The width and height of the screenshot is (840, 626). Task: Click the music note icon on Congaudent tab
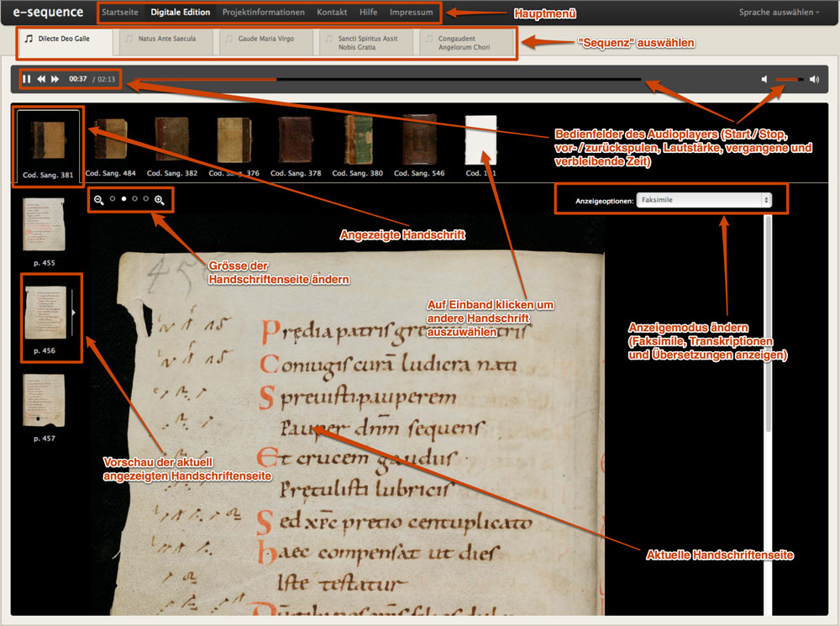click(x=429, y=39)
